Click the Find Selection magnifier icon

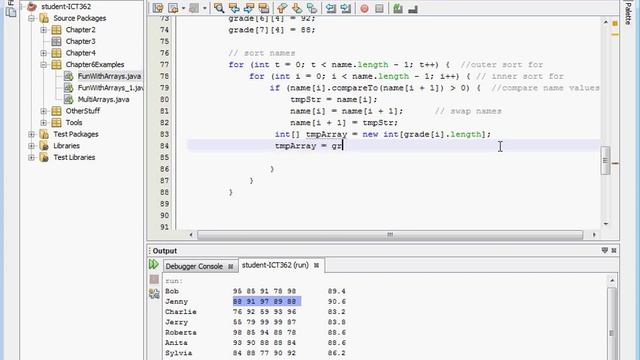pyautogui.click(x=219, y=8)
